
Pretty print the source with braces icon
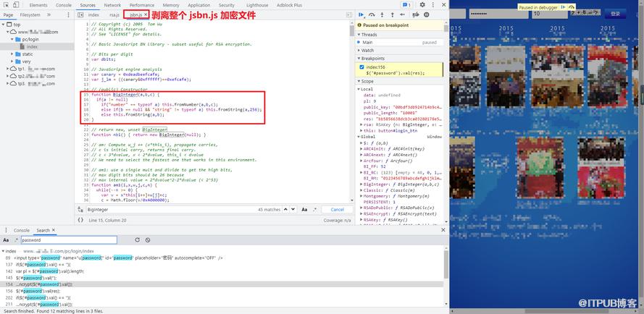(x=80, y=221)
